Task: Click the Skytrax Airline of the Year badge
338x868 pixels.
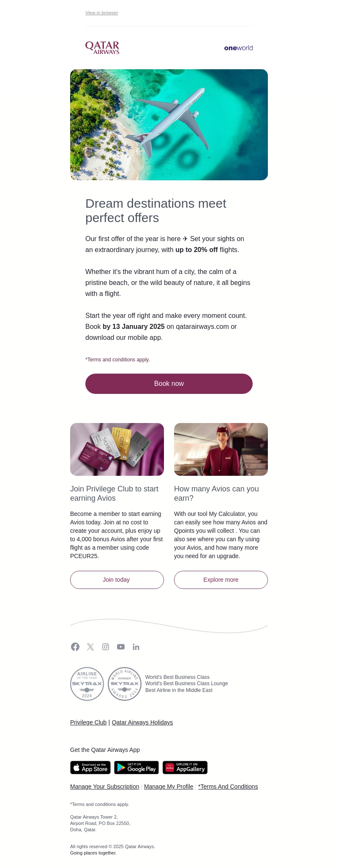Action: tap(87, 684)
